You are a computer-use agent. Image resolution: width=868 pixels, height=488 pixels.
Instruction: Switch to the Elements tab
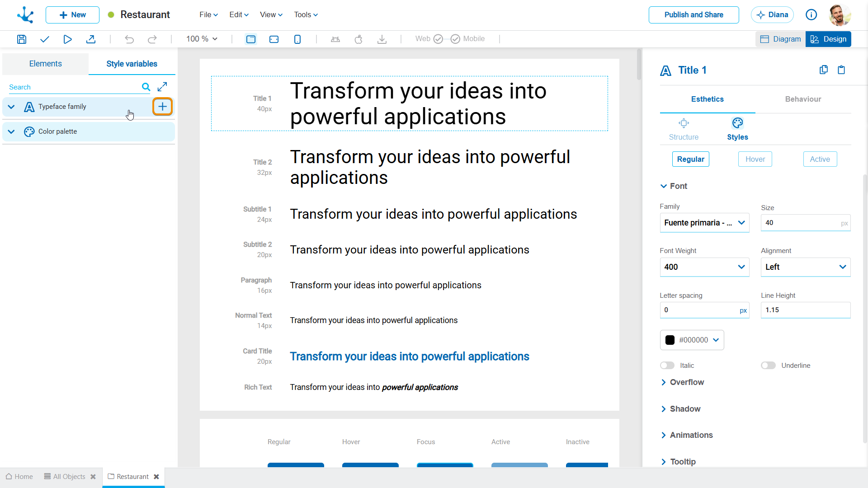tap(45, 64)
